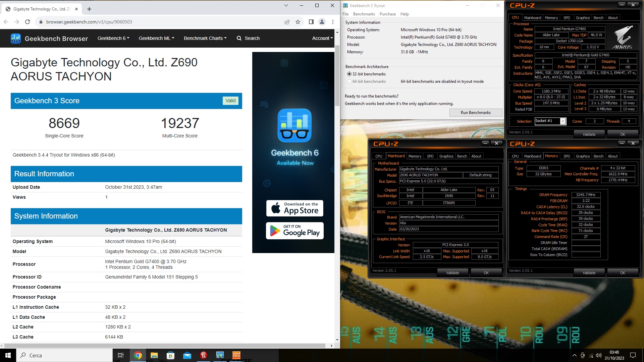Click the multi-core score 19237
The image size is (644, 362).
pyautogui.click(x=180, y=123)
